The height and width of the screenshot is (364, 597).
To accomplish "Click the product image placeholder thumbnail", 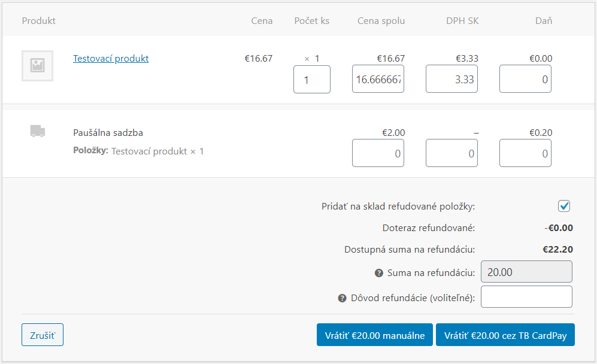I will [x=37, y=66].
